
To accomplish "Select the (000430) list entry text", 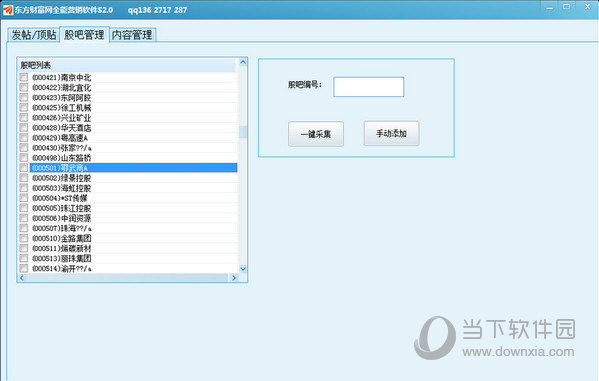I will [x=62, y=148].
